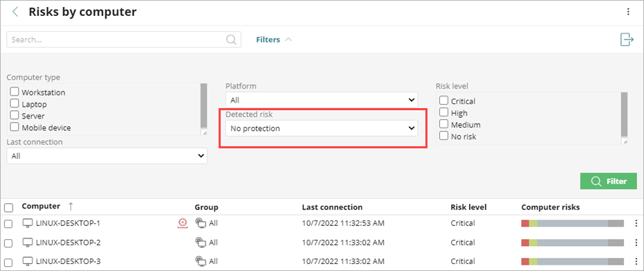Open the LINUX-DESKTOP-3 computer entry
Image resolution: width=644 pixels, height=271 pixels.
pyautogui.click(x=68, y=261)
